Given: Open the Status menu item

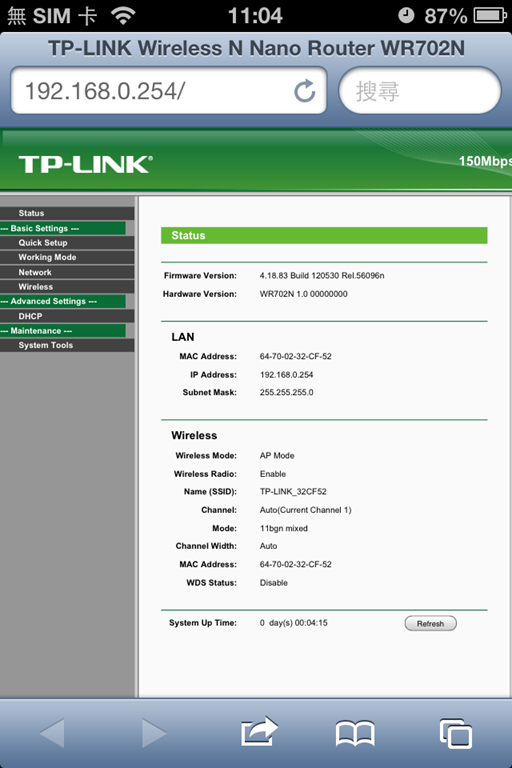Looking at the screenshot, I should (x=67, y=213).
